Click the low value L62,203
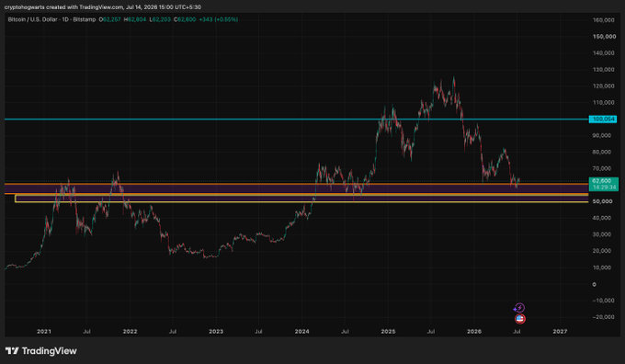The height and width of the screenshot is (364, 625). (160, 19)
